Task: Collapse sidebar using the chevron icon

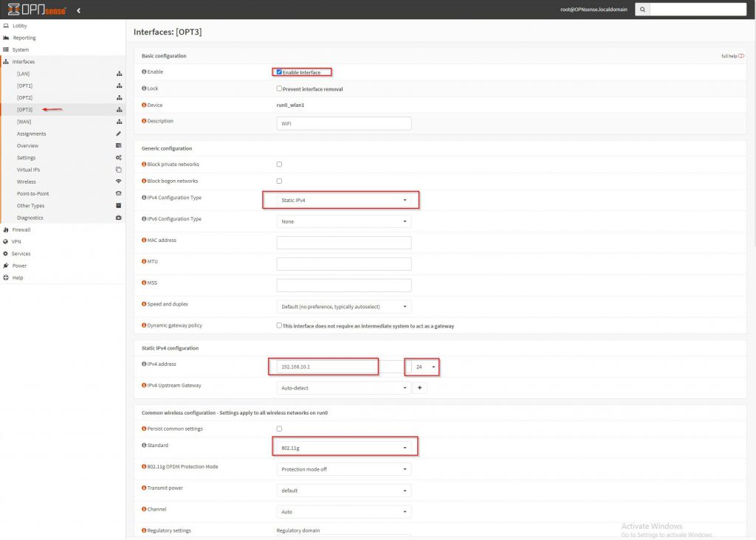Action: click(79, 10)
